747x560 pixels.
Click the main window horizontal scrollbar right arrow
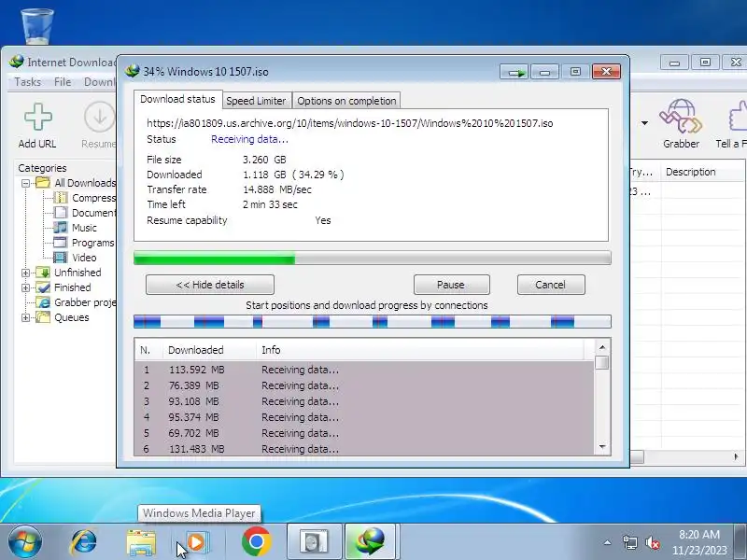pyautogui.click(x=736, y=456)
